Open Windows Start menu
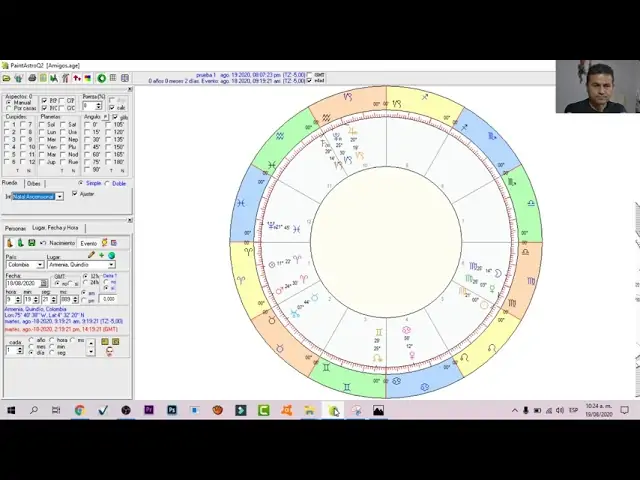Viewport: 640px width, 480px height. (11, 410)
